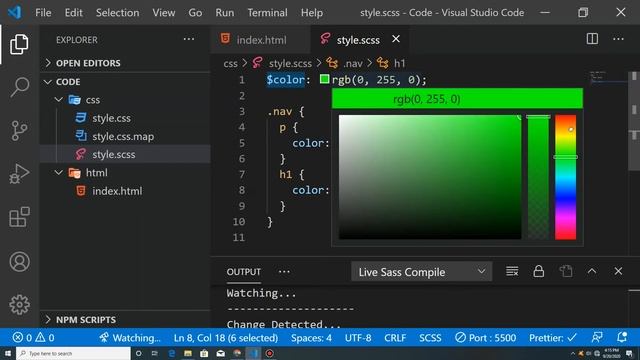Open the Manage gear icon

coord(19,304)
